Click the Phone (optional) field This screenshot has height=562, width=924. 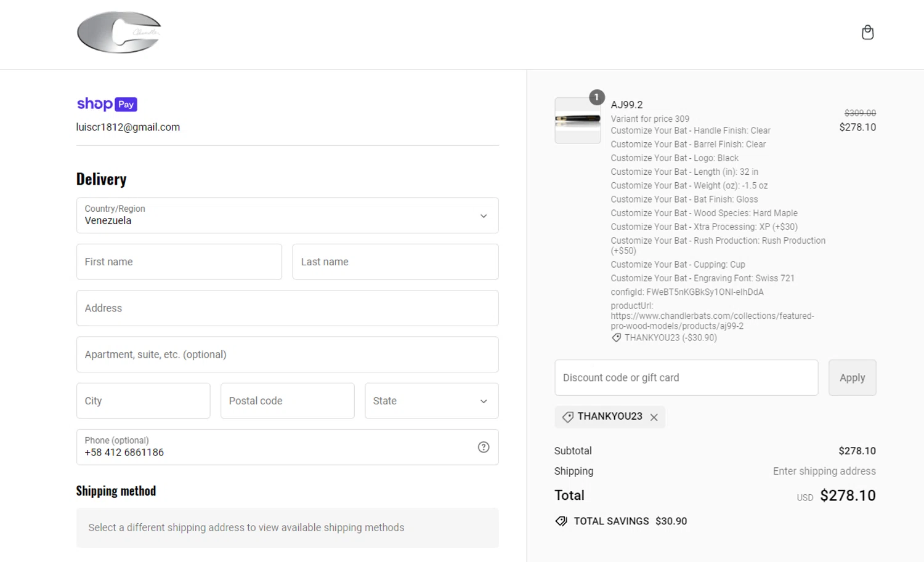pyautogui.click(x=287, y=447)
